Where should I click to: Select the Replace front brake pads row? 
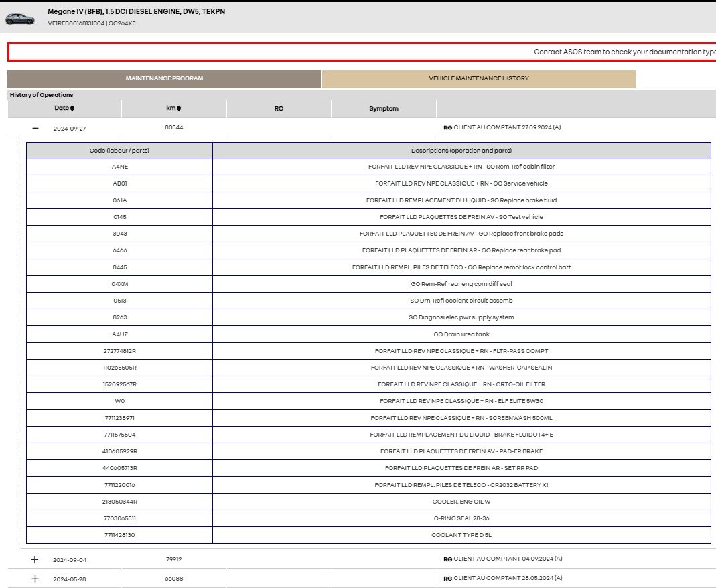coord(461,234)
